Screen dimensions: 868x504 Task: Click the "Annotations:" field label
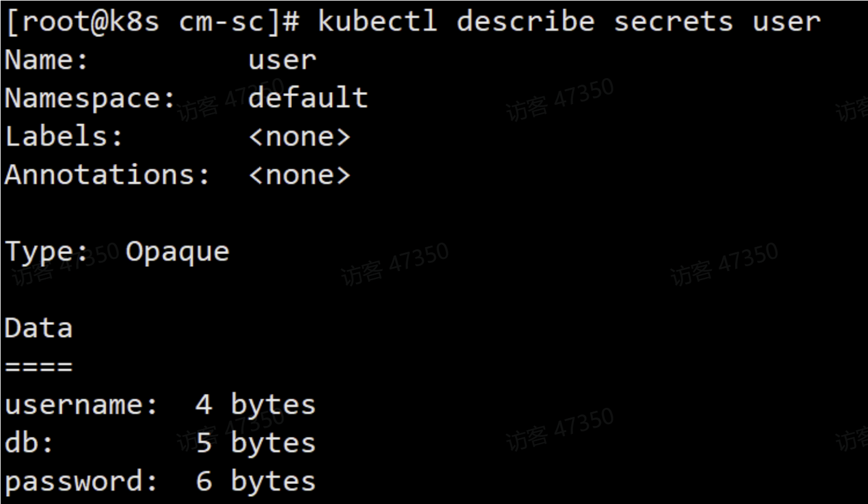108,175
